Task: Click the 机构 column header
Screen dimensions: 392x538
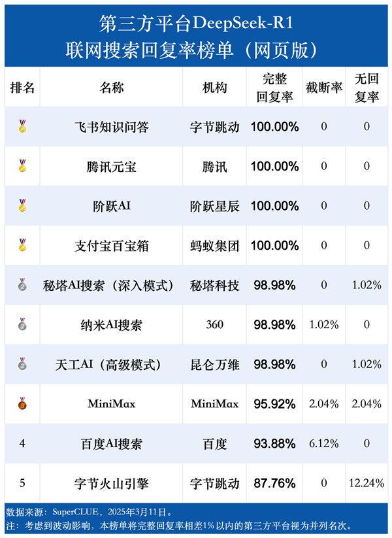Action: click(x=214, y=88)
